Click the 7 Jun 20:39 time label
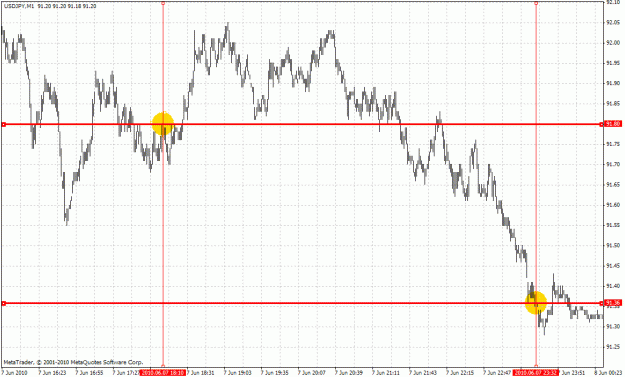 point(349,373)
